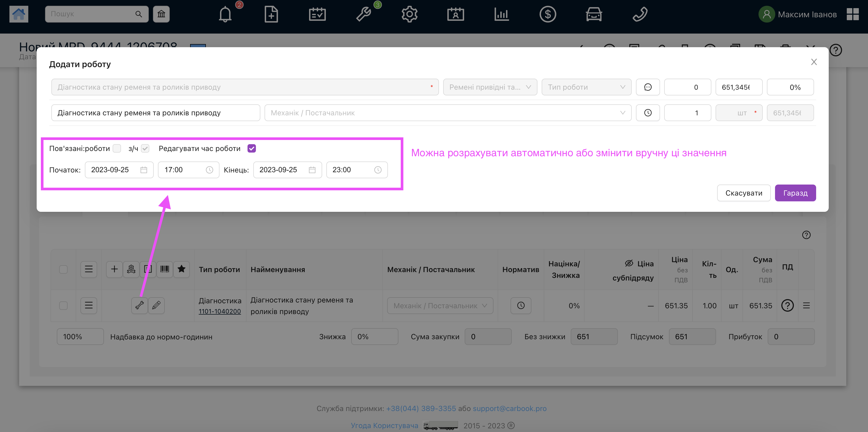Open the Початок date picker field
Image resolution: width=868 pixels, height=432 pixels.
[x=119, y=170]
